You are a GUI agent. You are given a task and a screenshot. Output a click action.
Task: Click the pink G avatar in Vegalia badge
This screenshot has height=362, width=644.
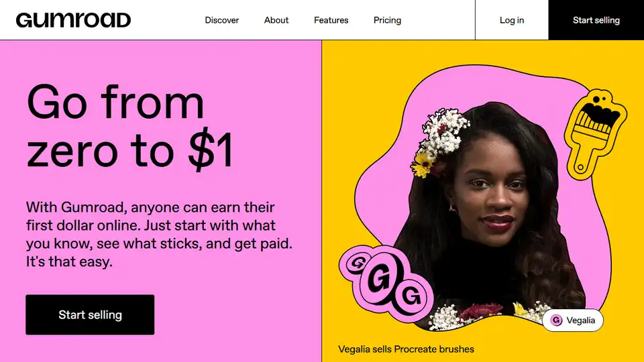click(x=556, y=320)
